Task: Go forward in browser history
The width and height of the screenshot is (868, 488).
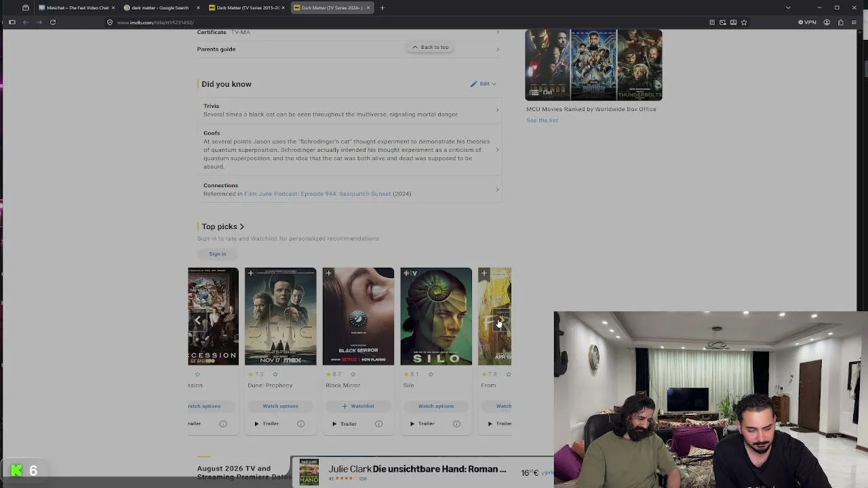Action: point(39,22)
